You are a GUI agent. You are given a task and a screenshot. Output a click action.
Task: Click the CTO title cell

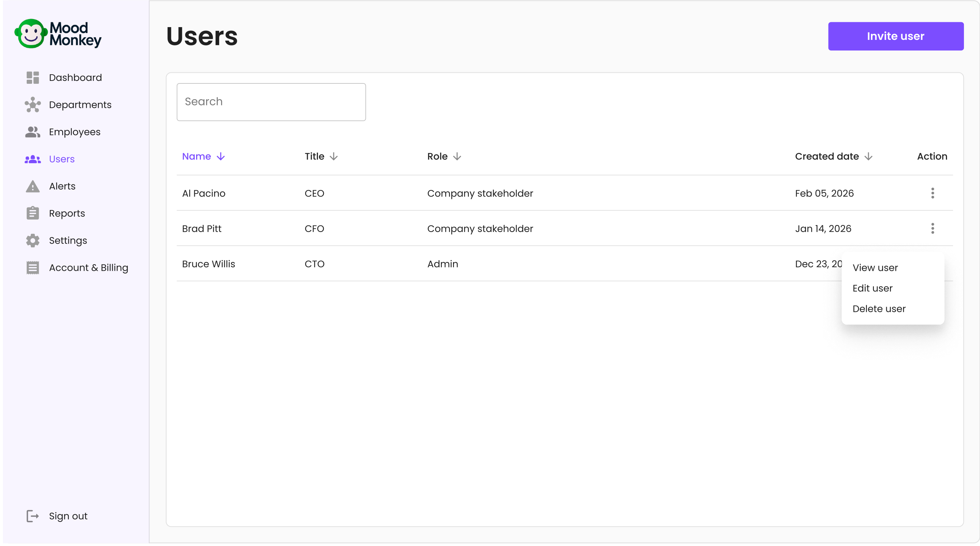point(314,264)
